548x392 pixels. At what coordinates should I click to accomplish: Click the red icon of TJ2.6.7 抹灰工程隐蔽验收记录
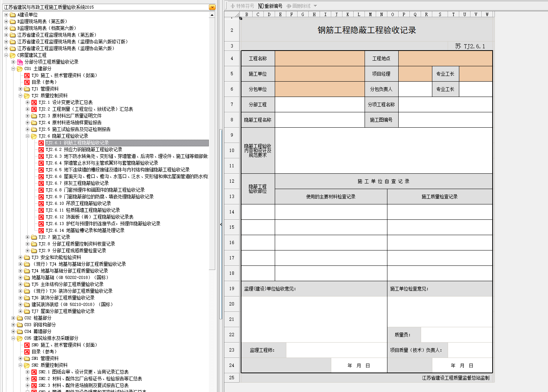(x=41, y=183)
